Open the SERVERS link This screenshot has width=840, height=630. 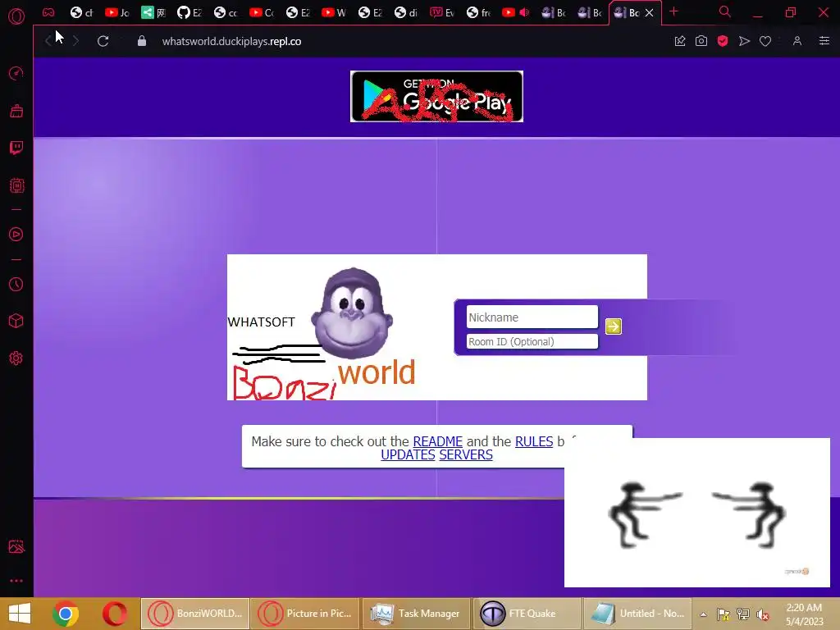click(x=466, y=454)
